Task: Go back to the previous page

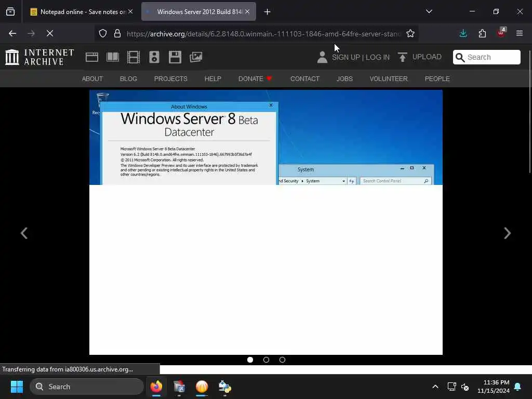Action: pyautogui.click(x=12, y=33)
